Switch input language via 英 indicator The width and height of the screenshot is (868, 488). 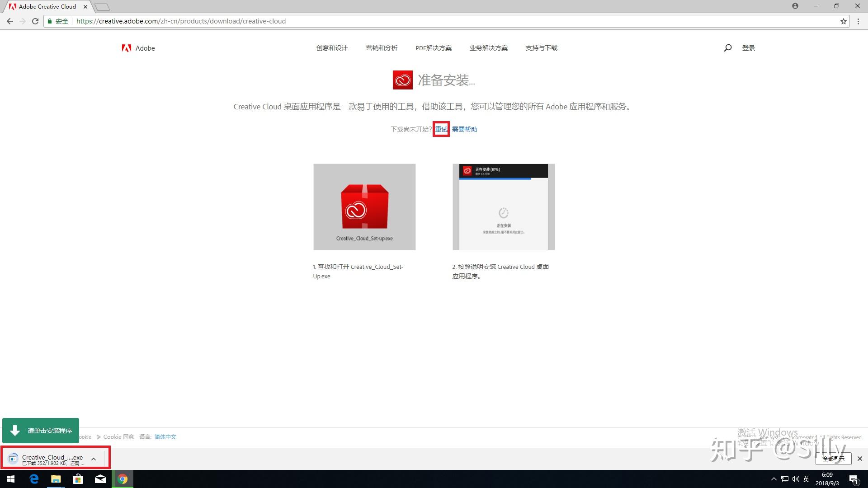[x=807, y=479]
